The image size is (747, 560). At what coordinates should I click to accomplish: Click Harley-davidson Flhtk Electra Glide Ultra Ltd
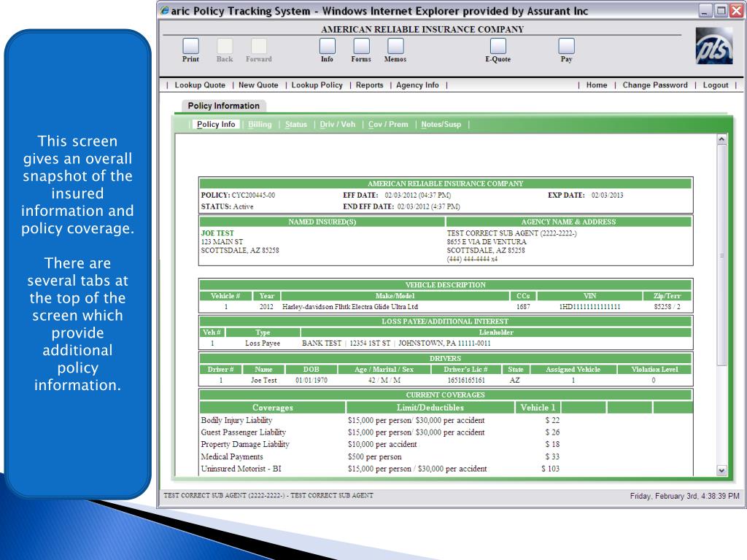point(350,307)
